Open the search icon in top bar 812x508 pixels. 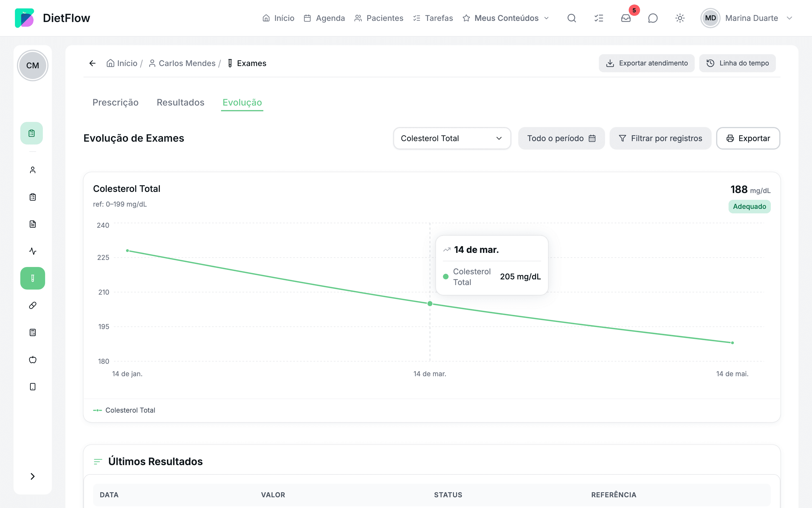572,18
